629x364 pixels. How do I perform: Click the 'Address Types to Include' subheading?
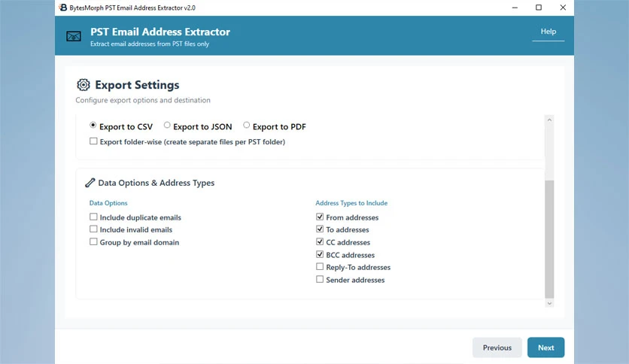pos(351,203)
